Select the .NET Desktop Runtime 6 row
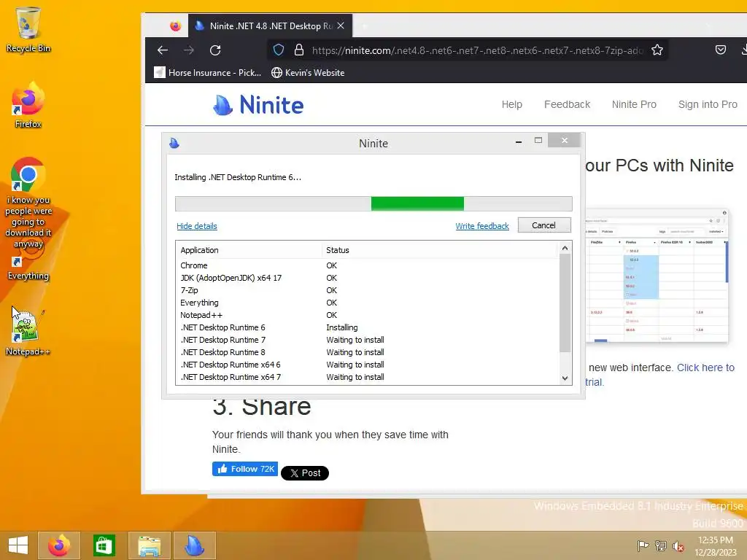The image size is (747, 560). [367, 327]
